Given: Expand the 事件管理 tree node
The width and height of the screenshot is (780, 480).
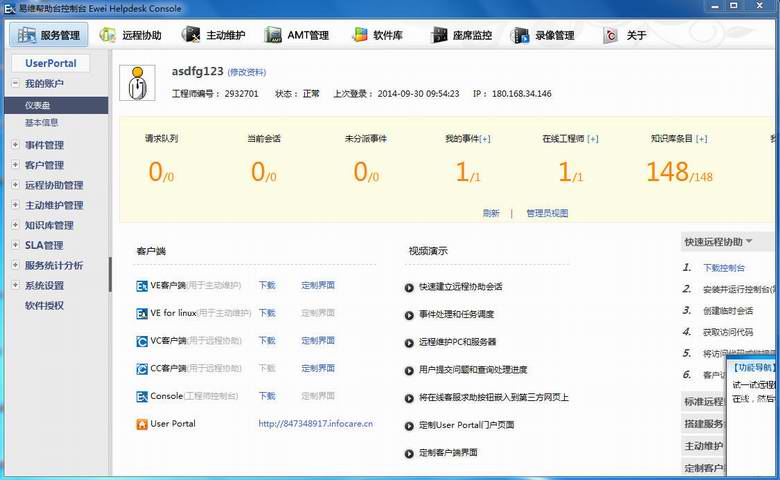Looking at the screenshot, I should [15, 145].
